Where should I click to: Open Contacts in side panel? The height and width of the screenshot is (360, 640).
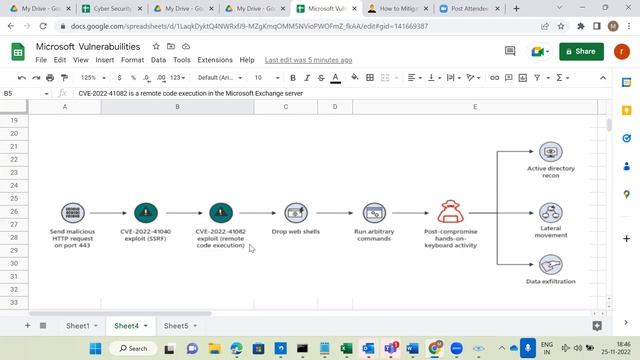pyautogui.click(x=627, y=166)
